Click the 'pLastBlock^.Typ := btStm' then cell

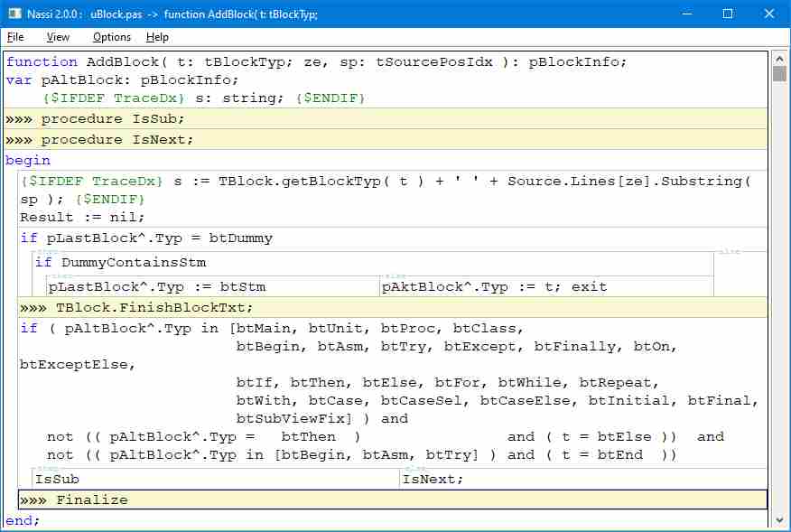212,286
